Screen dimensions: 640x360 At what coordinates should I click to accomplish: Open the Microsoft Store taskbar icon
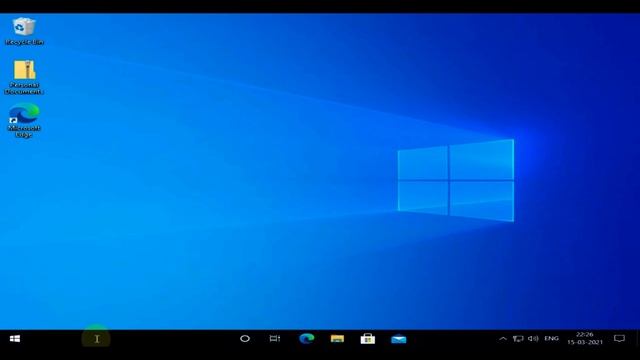click(368, 339)
